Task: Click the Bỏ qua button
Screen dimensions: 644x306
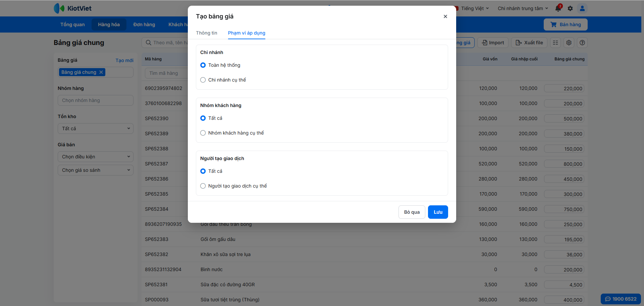Action: [x=412, y=212]
